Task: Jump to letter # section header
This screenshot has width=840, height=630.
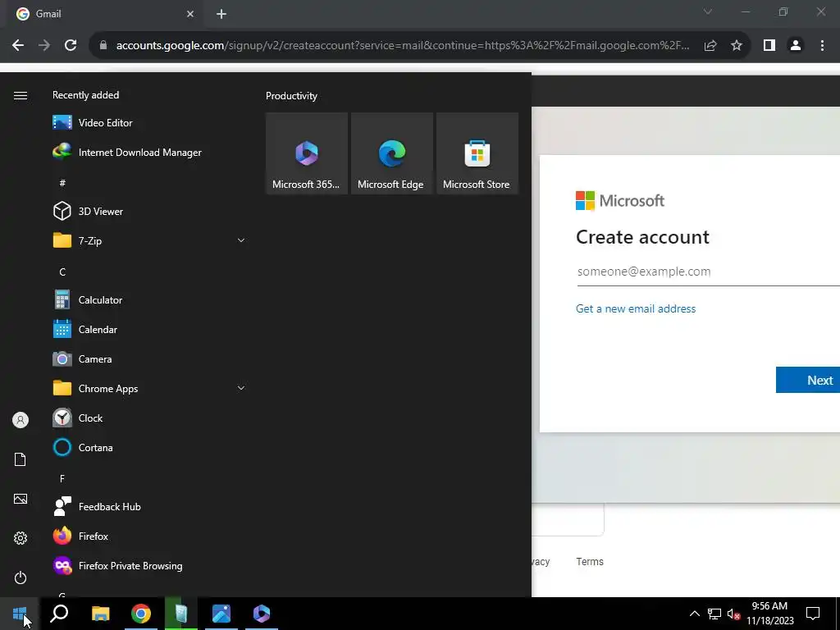Action: coord(62,183)
